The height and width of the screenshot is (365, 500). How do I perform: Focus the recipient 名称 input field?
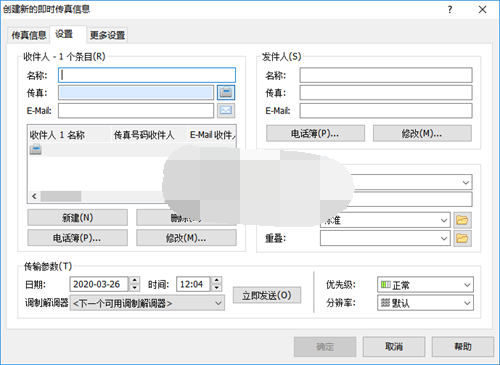pyautogui.click(x=147, y=75)
